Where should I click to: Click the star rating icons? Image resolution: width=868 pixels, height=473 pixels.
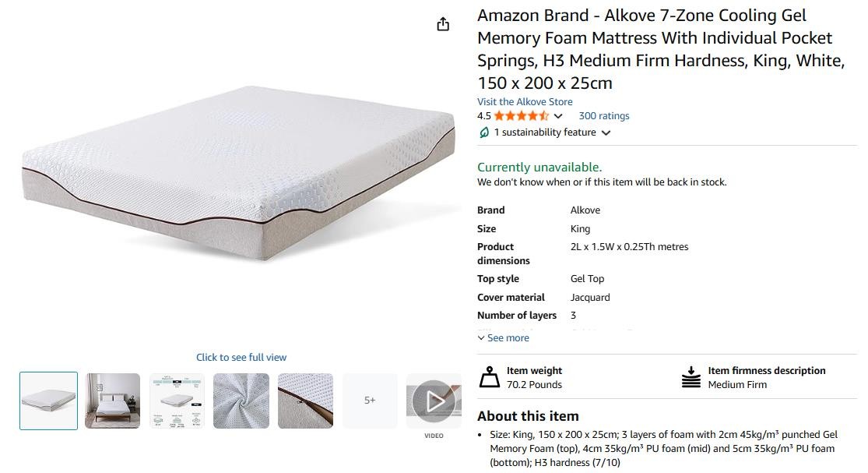click(x=521, y=116)
